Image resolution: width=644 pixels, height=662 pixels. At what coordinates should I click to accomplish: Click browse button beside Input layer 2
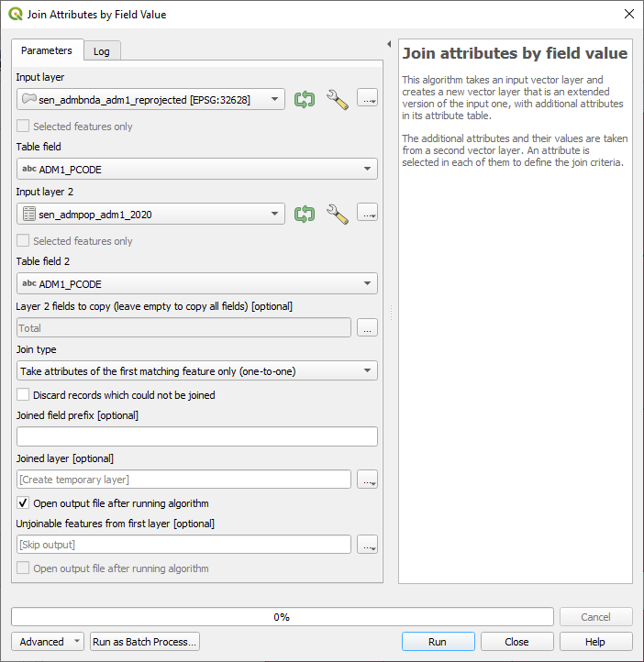(x=367, y=213)
